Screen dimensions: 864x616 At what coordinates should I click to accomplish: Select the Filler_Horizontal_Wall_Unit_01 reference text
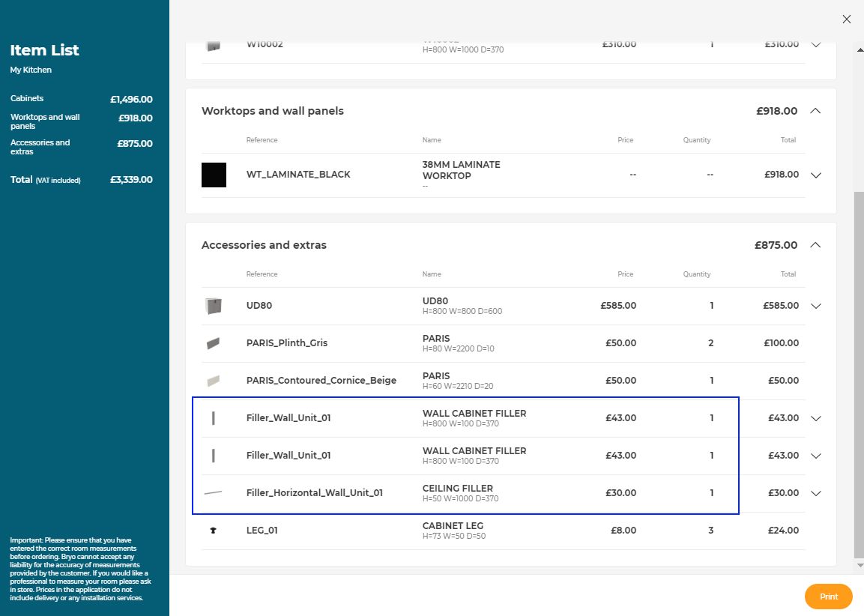point(314,493)
